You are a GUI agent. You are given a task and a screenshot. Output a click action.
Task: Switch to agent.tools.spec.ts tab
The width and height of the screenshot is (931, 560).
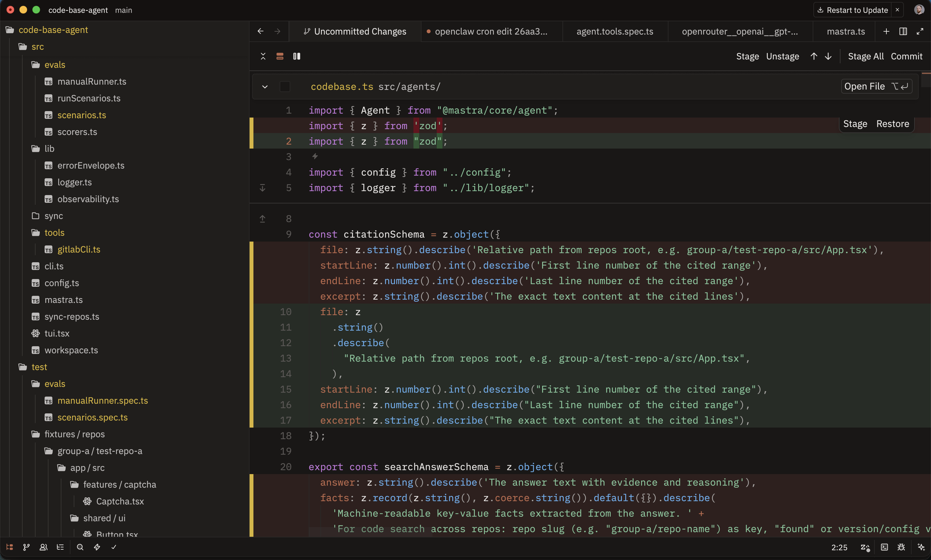tap(615, 31)
